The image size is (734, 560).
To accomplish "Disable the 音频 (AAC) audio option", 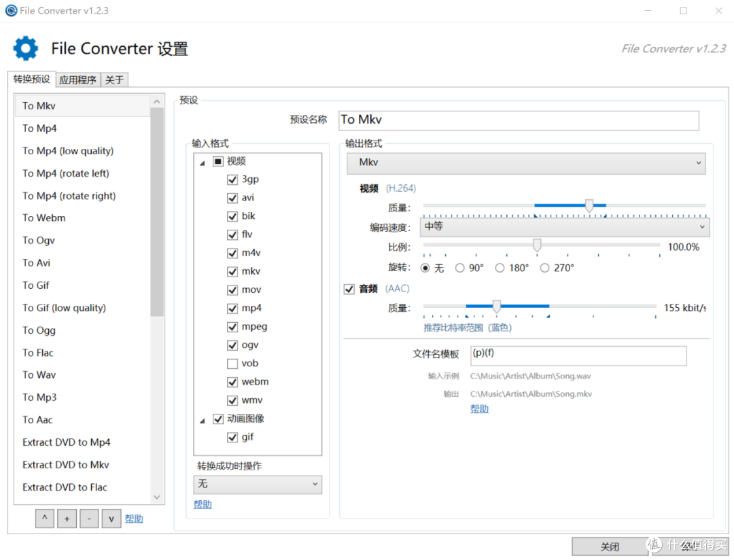I will pos(349,288).
